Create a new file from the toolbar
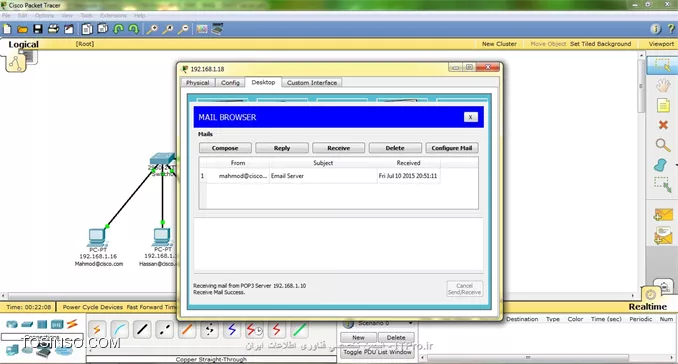Screen dimensions: 678x364 point(7,29)
